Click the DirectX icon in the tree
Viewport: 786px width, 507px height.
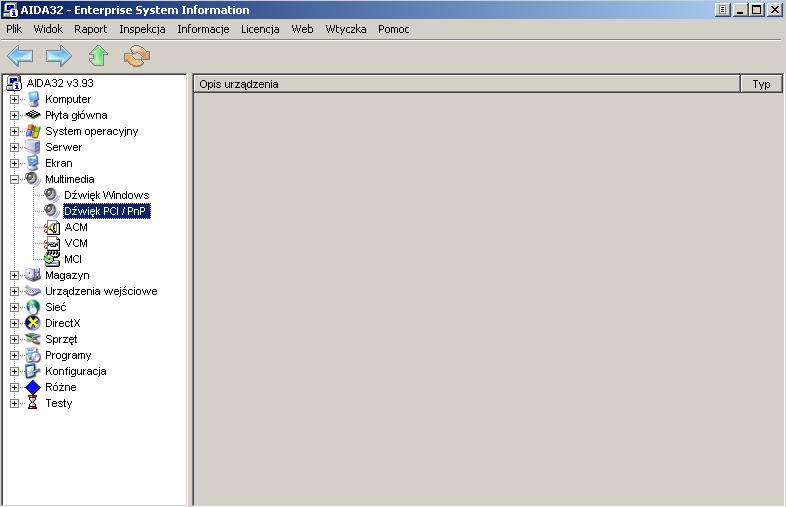click(33, 323)
